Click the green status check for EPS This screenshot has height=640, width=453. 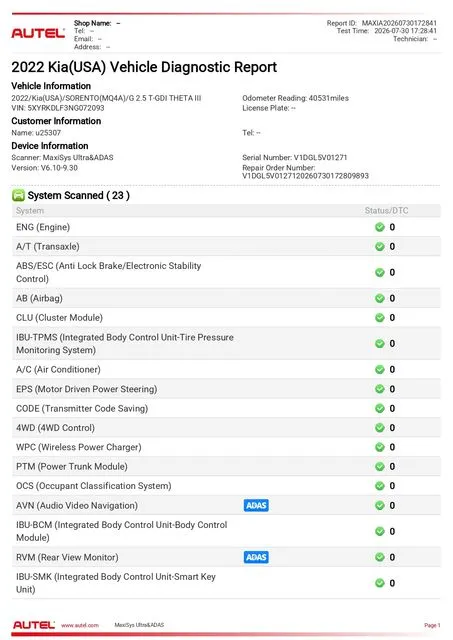coord(380,389)
